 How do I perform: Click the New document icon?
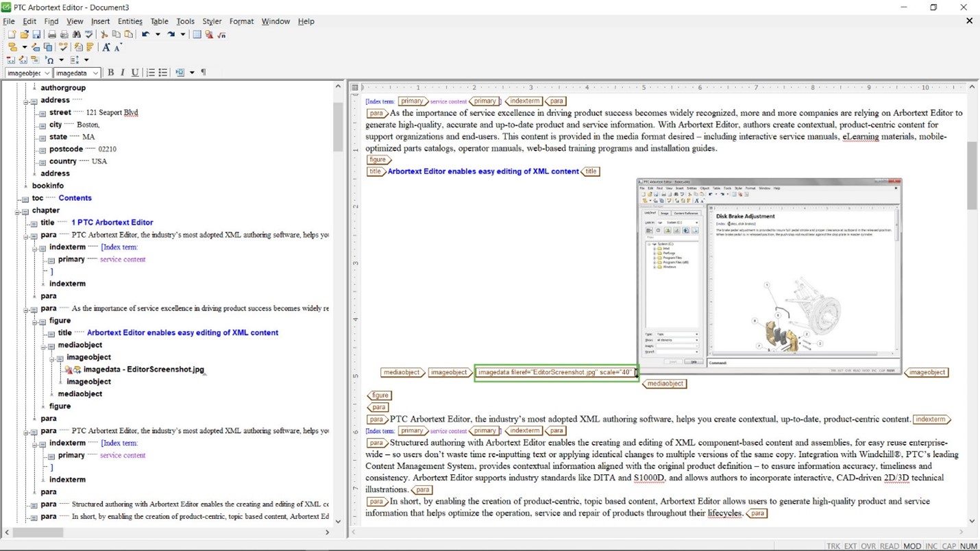pos(12,34)
